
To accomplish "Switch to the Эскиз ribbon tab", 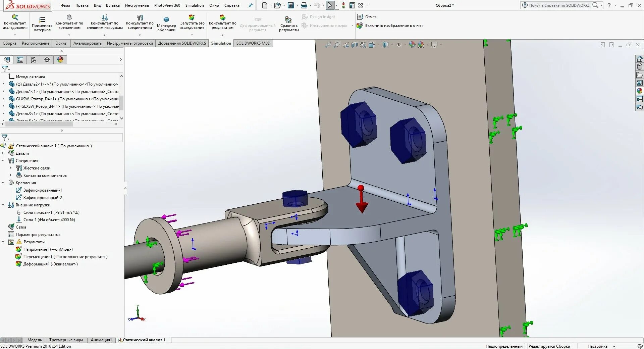I will (61, 43).
